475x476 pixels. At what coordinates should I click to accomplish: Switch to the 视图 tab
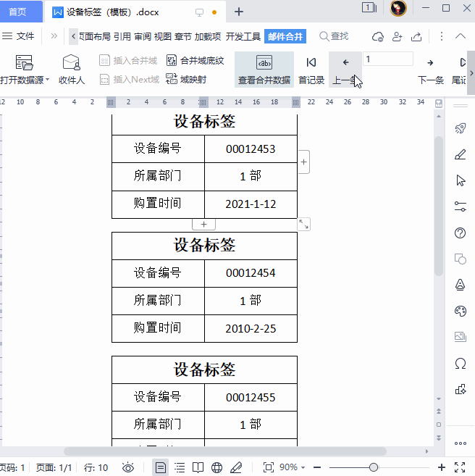[x=163, y=36]
